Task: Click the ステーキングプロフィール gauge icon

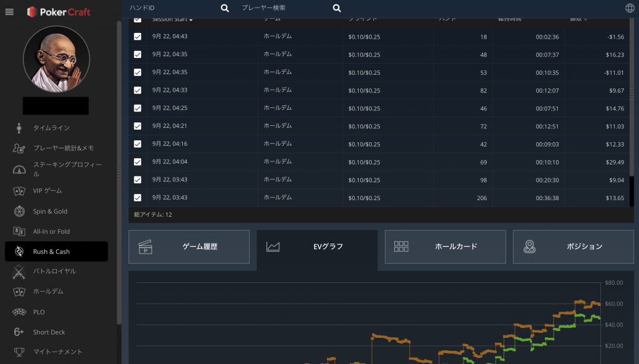Action: pyautogui.click(x=19, y=170)
